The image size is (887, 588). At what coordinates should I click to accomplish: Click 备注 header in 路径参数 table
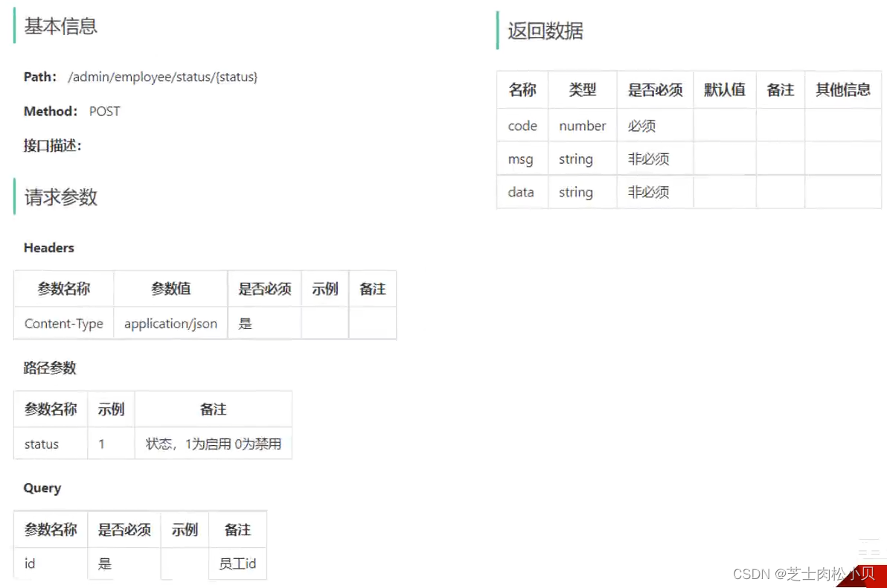click(214, 409)
